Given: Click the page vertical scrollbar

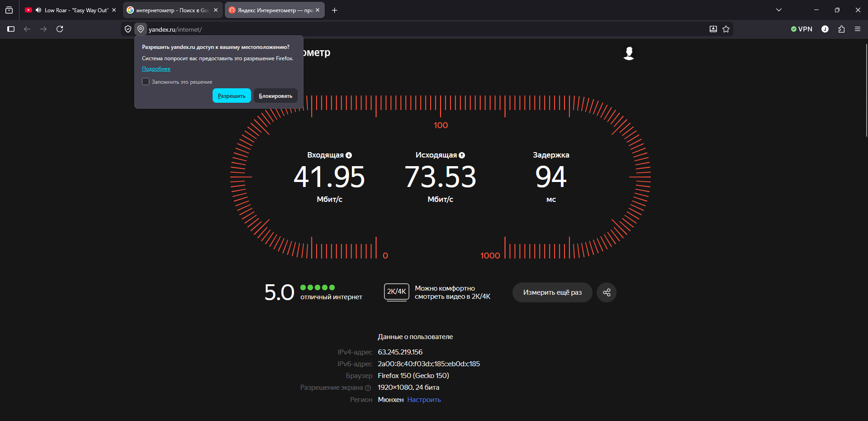Looking at the screenshot, I should pos(866,91).
